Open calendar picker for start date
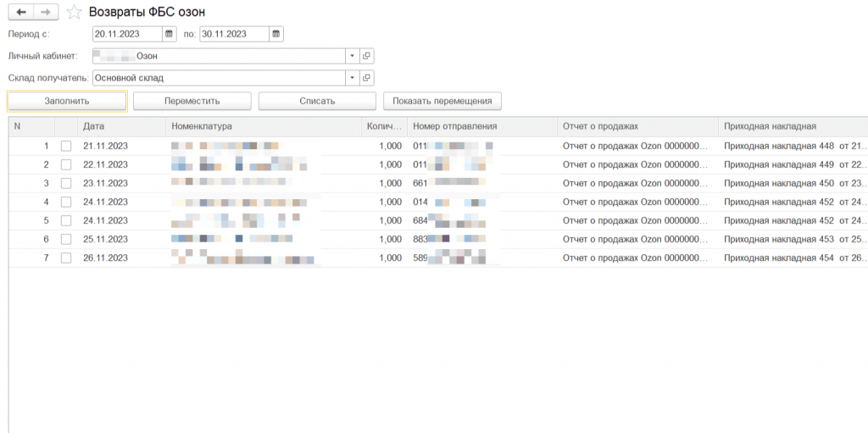This screenshot has height=433, width=868. [x=169, y=34]
